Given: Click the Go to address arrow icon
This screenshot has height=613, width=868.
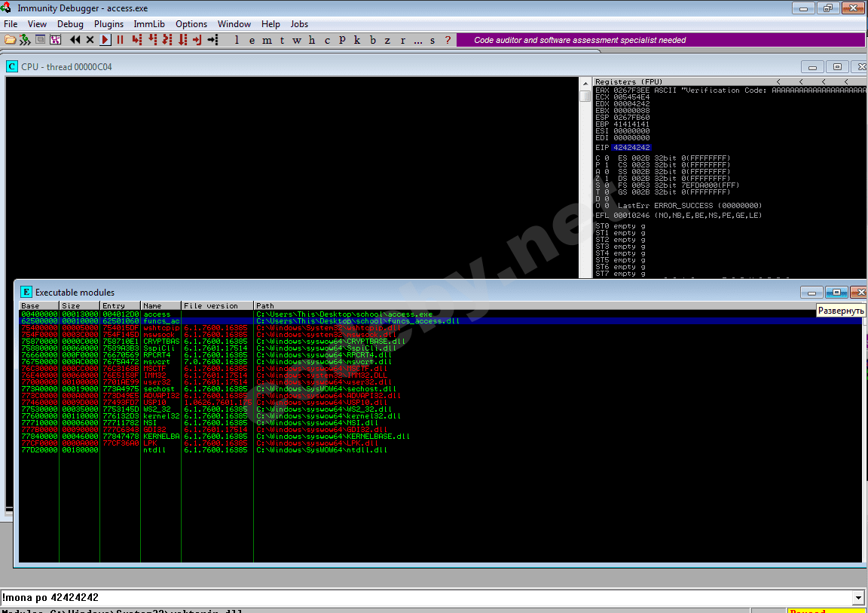Looking at the screenshot, I should pyautogui.click(x=212, y=40).
